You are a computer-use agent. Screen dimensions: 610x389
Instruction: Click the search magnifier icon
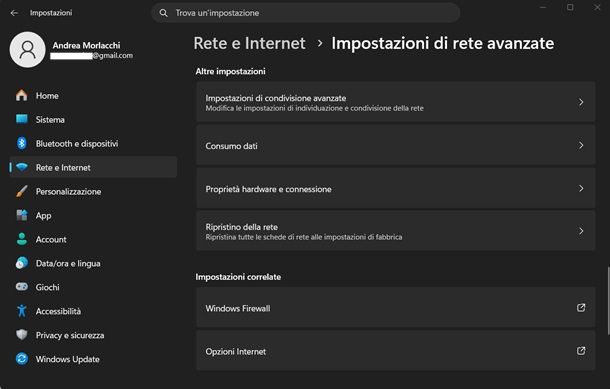(x=163, y=13)
